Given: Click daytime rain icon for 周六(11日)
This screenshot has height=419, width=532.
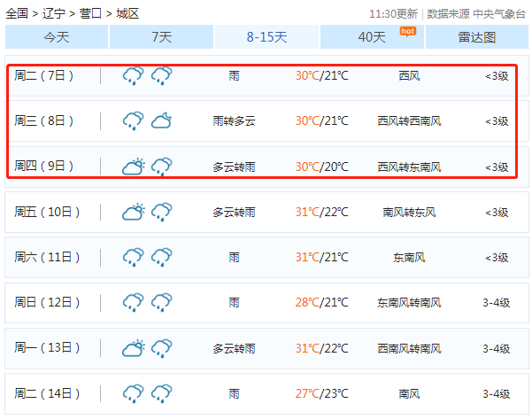Looking at the screenshot, I should (133, 257).
